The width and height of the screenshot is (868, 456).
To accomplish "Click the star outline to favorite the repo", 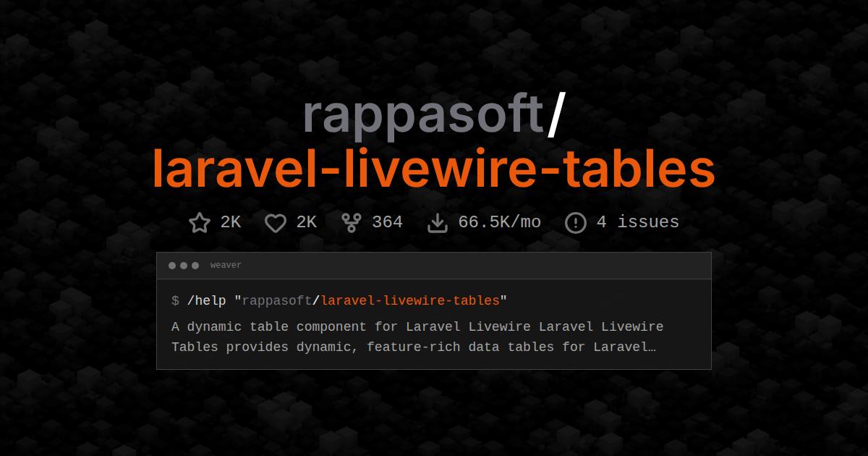I will point(199,222).
